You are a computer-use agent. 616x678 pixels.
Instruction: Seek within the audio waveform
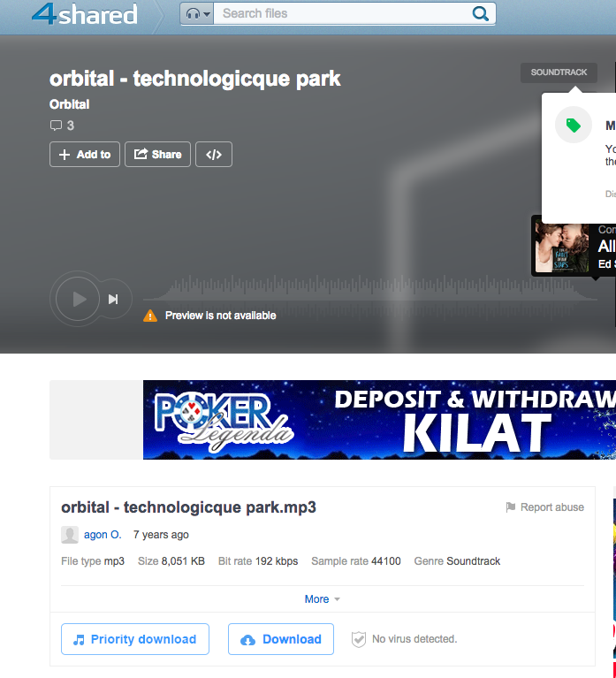370,299
